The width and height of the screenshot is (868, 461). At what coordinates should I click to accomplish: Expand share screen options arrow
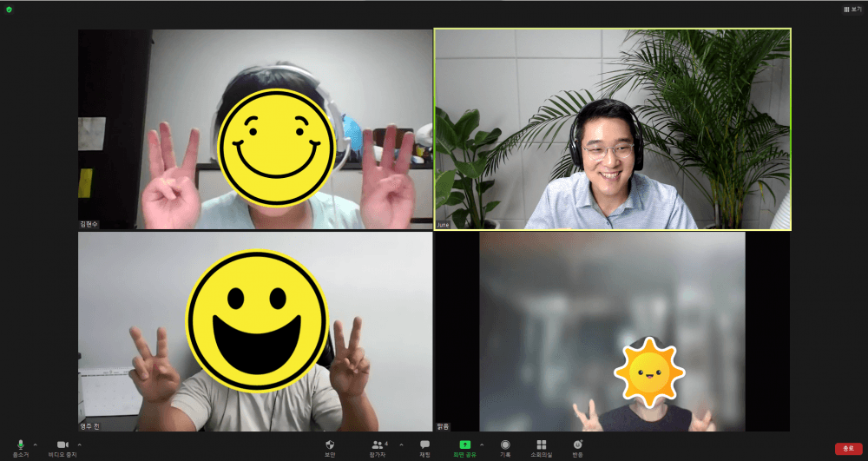(x=483, y=445)
